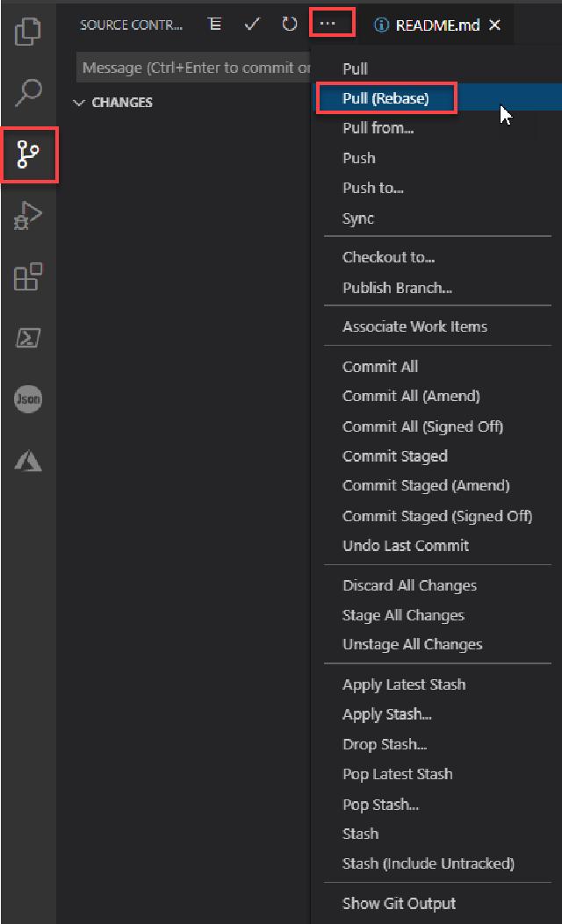The image size is (562, 924).
Task: Open the Extensions view icon
Action: (x=28, y=277)
